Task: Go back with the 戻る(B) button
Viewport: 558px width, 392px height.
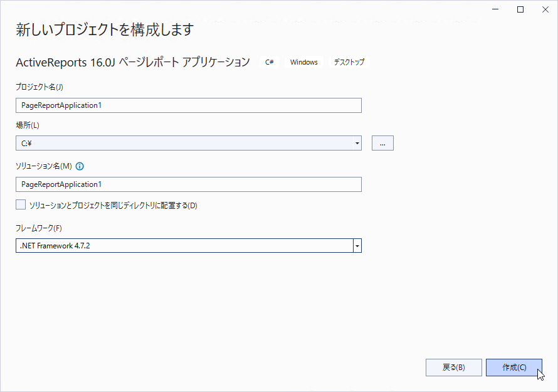Action: click(x=454, y=368)
